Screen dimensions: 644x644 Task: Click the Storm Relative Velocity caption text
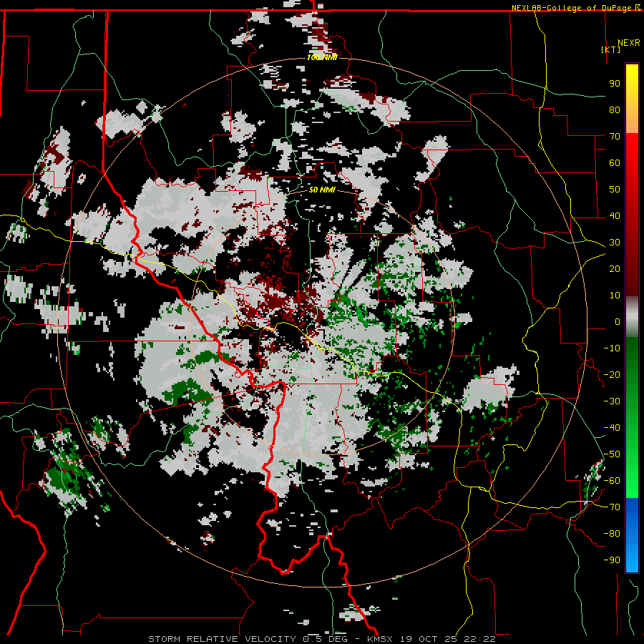322,639
